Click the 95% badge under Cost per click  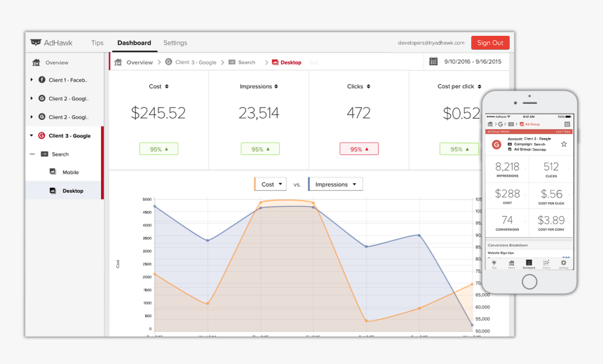(x=459, y=149)
